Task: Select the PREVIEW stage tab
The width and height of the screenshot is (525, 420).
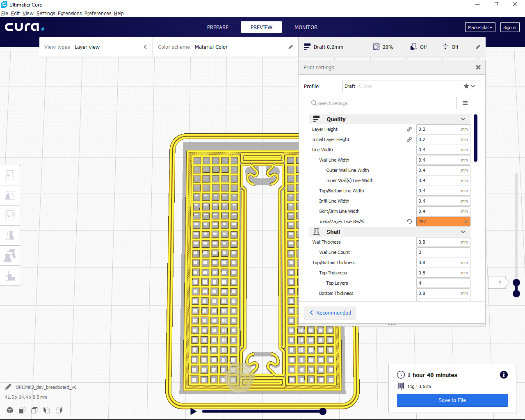Action: (261, 27)
